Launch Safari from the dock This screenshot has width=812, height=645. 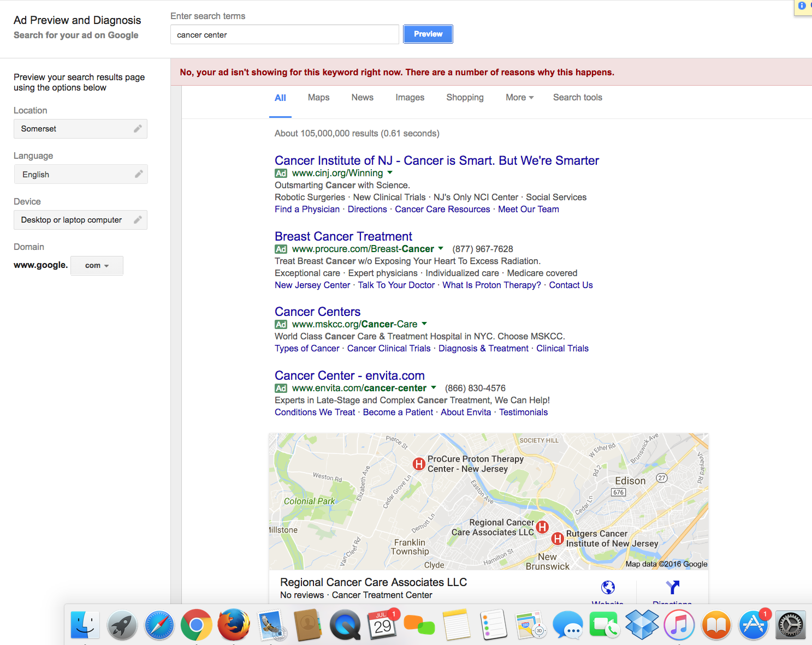click(159, 625)
